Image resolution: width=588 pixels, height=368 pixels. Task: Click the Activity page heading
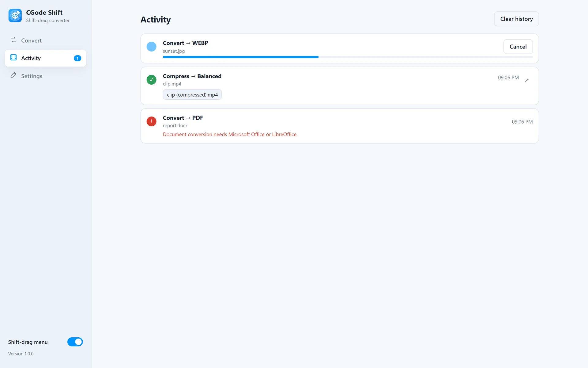tap(156, 20)
